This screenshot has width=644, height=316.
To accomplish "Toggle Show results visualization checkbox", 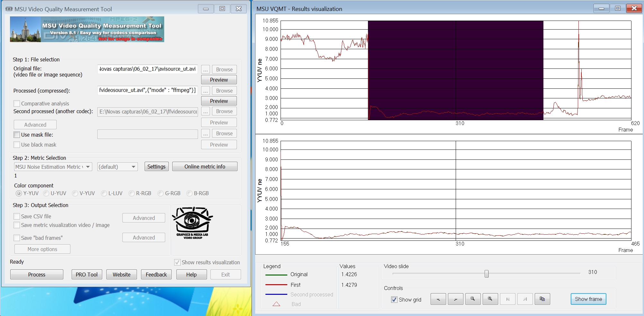I will click(177, 262).
